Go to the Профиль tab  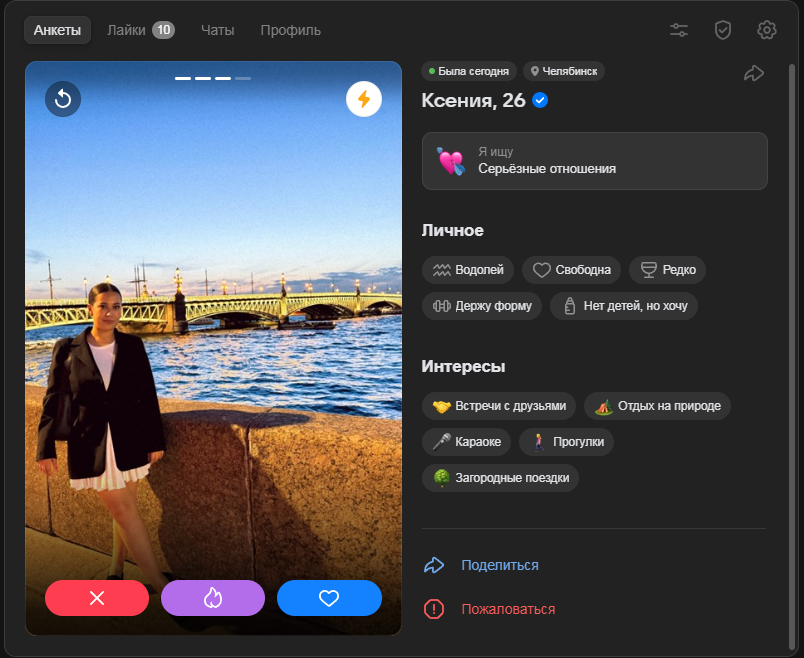coord(291,30)
